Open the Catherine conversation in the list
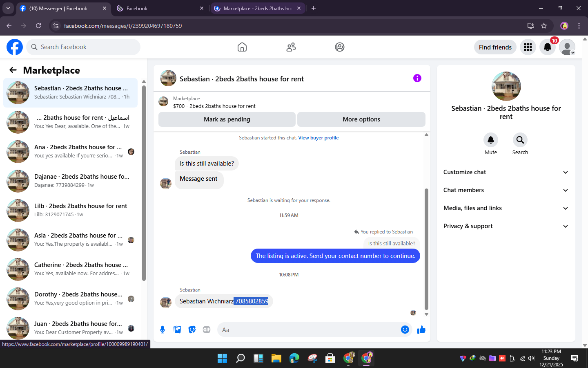Viewport: 588px width, 368px height. coord(70,269)
